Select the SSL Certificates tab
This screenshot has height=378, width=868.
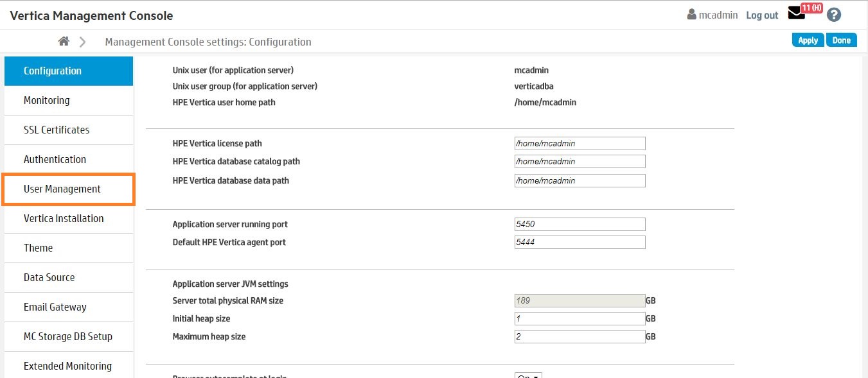coord(68,130)
